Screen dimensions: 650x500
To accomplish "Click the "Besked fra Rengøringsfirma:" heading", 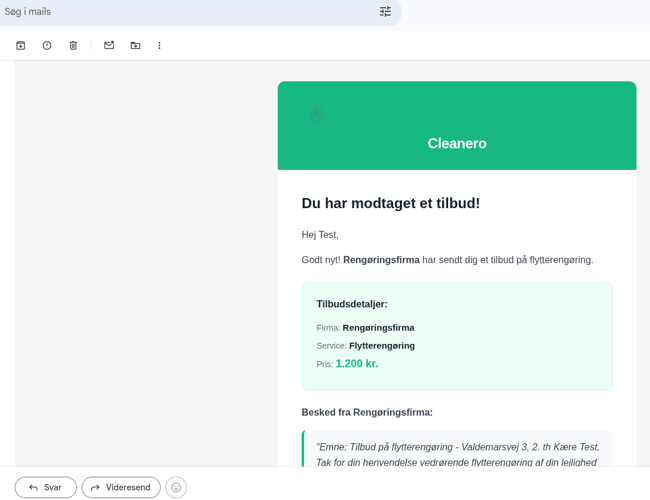I will point(367,413).
